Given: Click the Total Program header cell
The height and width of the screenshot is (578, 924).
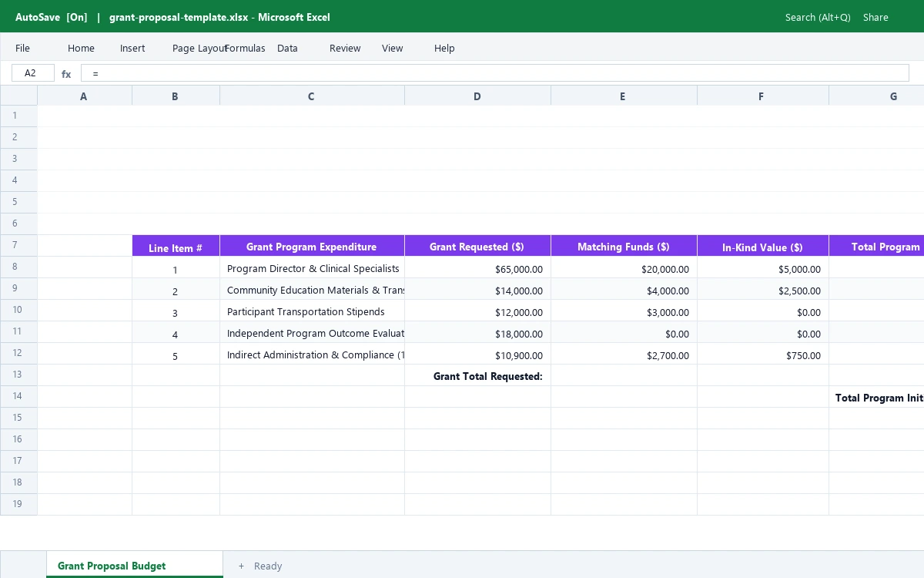Looking at the screenshot, I should 876,246.
